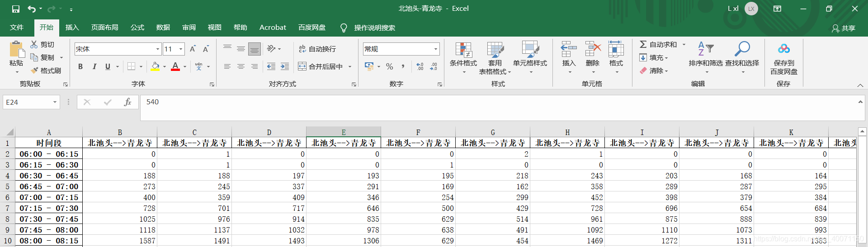Apply the red font color
This screenshot has width=868, height=247.
pos(175,66)
